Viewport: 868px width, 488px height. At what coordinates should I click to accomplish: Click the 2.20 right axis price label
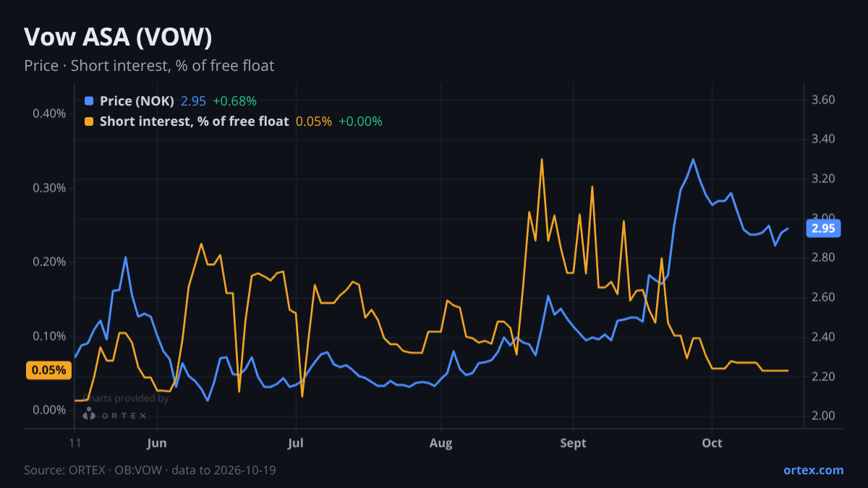pyautogui.click(x=824, y=377)
